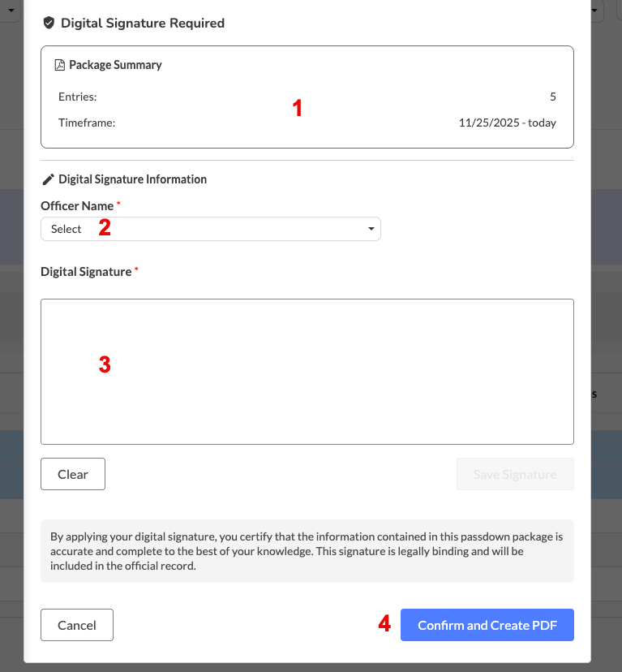The width and height of the screenshot is (622, 672).
Task: Cancel the digital signature dialog
Action: pyautogui.click(x=77, y=625)
